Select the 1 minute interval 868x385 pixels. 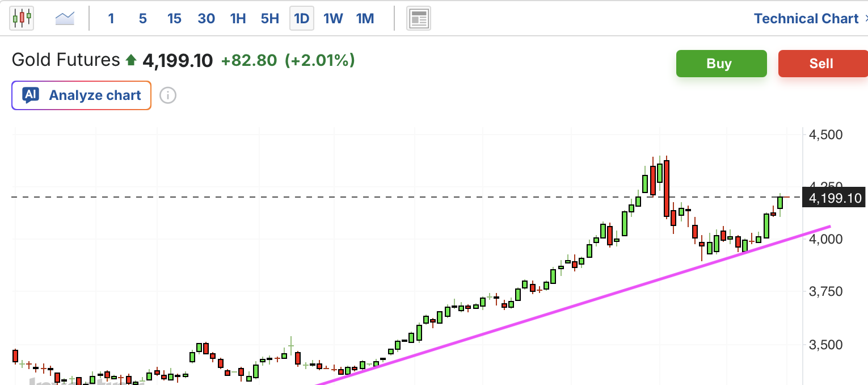[x=111, y=19]
